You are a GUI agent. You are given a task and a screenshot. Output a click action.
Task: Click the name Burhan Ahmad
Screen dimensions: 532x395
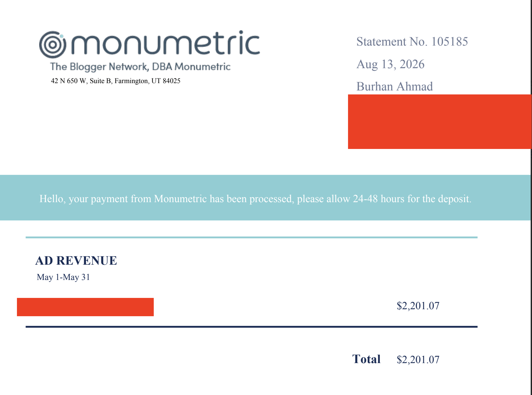click(x=395, y=86)
